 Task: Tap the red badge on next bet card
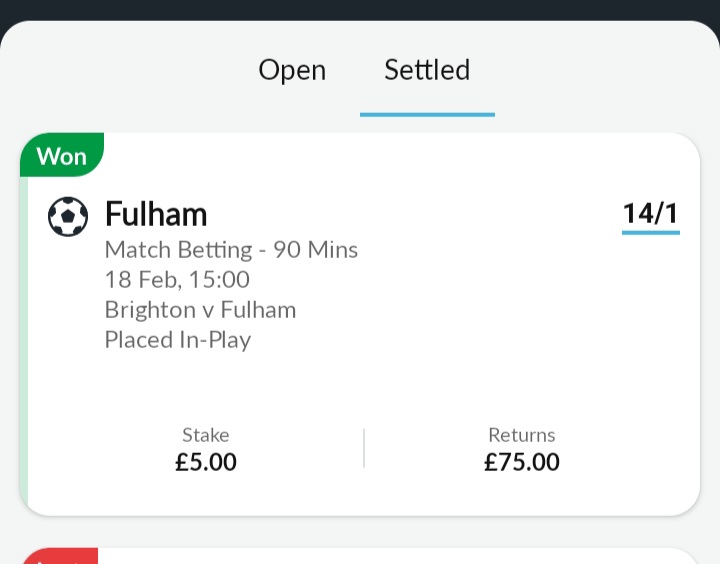[x=60, y=556]
